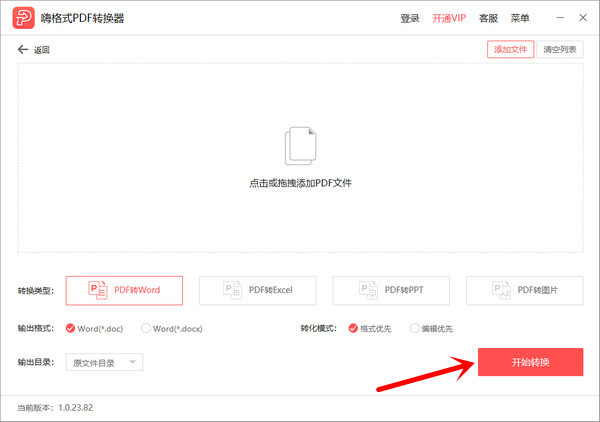Image resolution: width=600 pixels, height=422 pixels.
Task: Open the 原文件目录 output directory dropdown
Action: (104, 362)
